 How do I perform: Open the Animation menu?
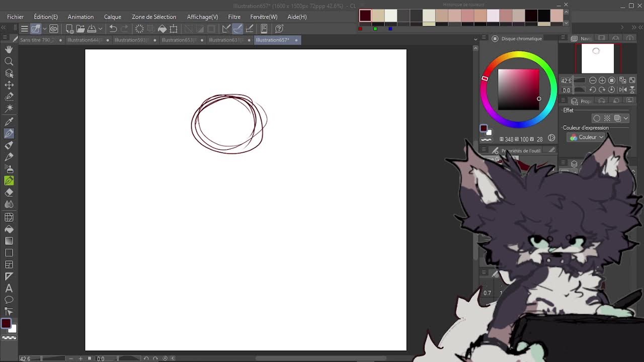(x=80, y=17)
